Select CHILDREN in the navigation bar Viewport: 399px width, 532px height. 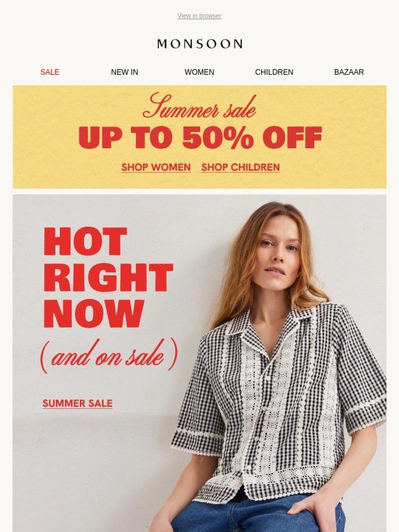click(274, 72)
